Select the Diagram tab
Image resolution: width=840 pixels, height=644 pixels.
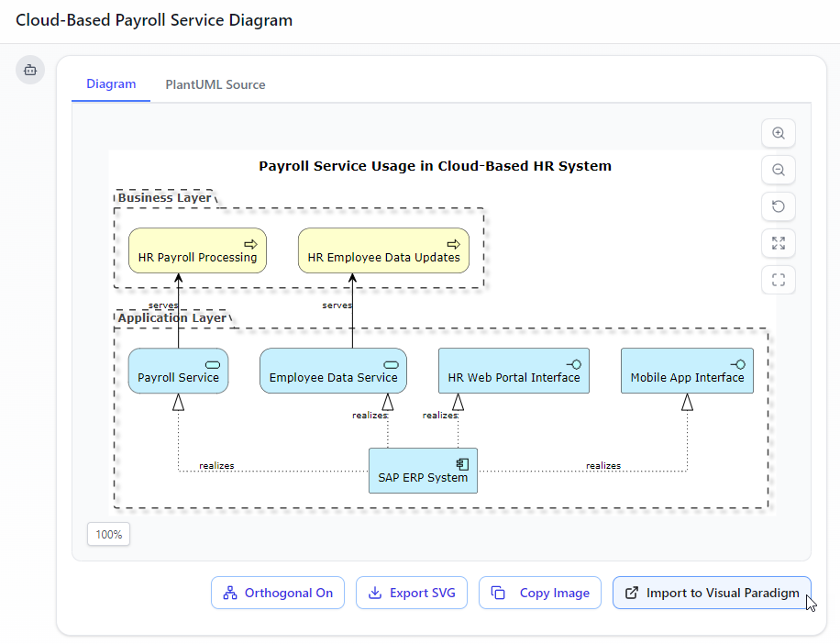(x=111, y=84)
